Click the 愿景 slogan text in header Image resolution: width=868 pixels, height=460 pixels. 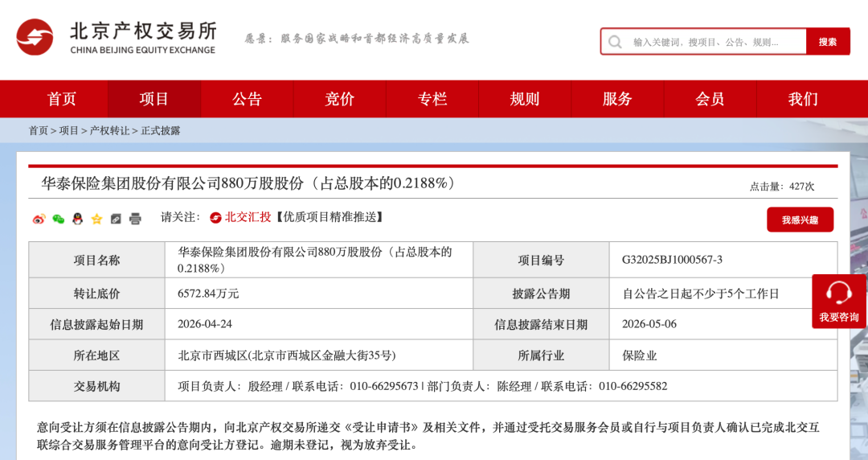[x=357, y=39]
